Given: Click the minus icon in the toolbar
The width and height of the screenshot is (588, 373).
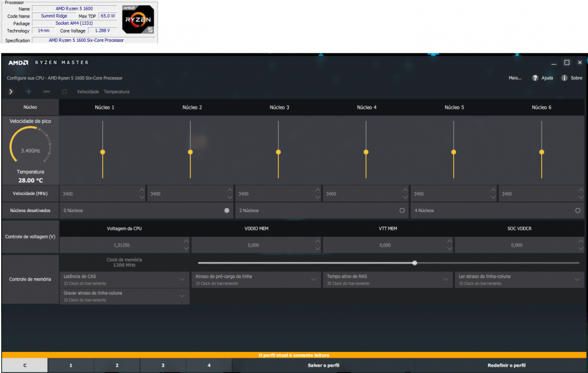Looking at the screenshot, I should [x=46, y=92].
